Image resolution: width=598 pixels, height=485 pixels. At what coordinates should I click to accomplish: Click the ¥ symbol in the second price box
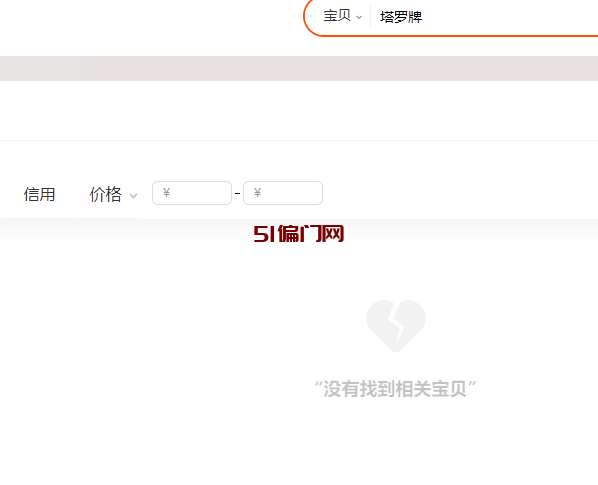tap(257, 193)
